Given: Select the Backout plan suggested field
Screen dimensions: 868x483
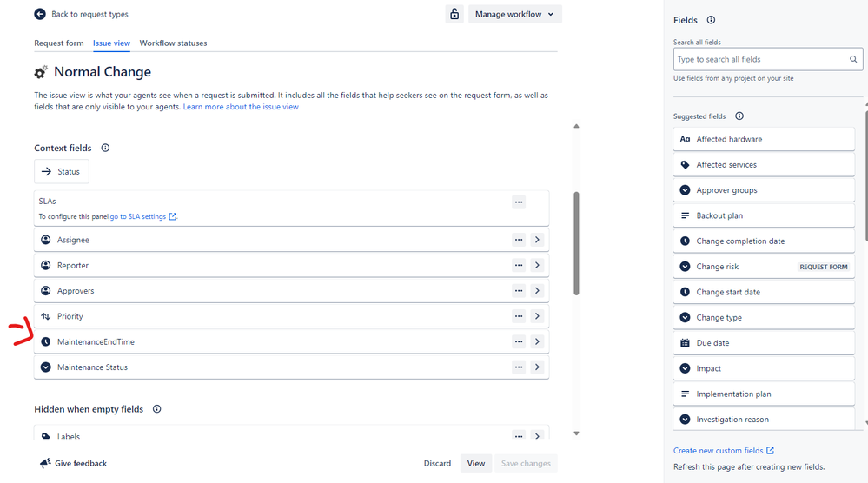Looking at the screenshot, I should [764, 215].
